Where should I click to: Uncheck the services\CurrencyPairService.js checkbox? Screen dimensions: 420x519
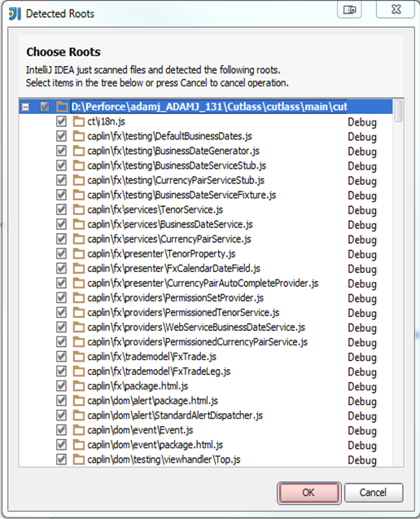(x=61, y=239)
